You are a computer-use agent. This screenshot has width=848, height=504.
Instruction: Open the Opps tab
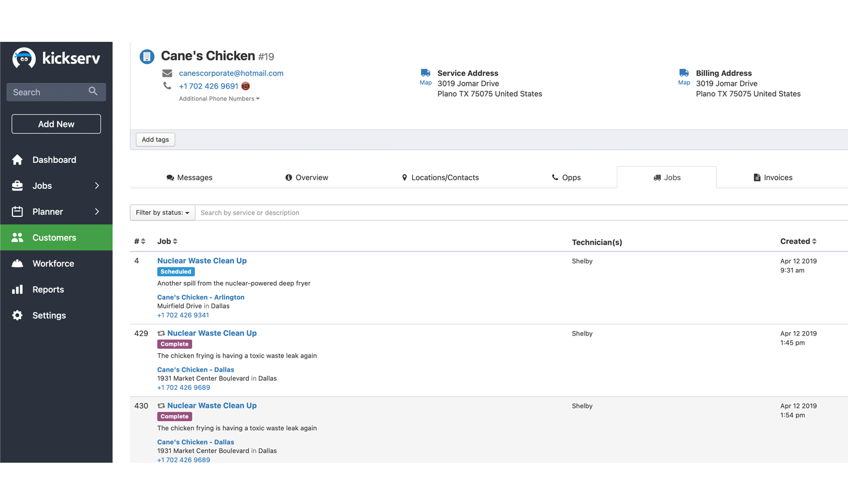[x=566, y=177]
